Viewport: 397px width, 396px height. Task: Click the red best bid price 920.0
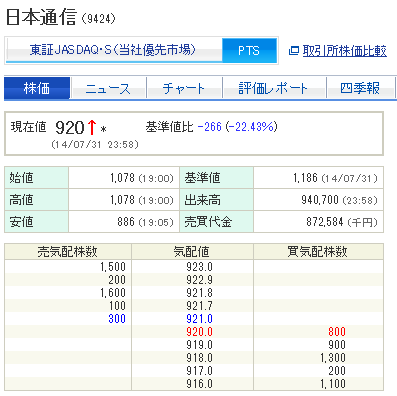199,332
